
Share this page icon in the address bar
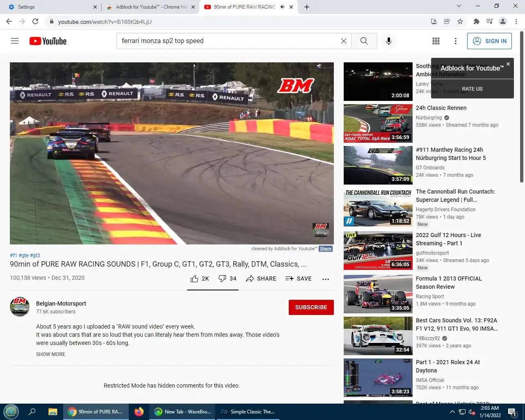pos(447,21)
